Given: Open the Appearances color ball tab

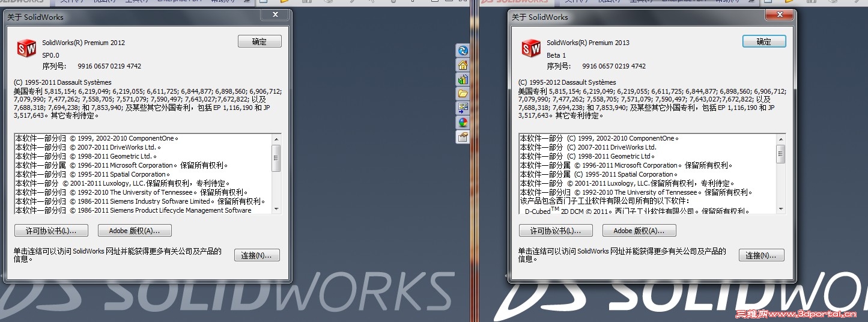Looking at the screenshot, I should point(463,123).
